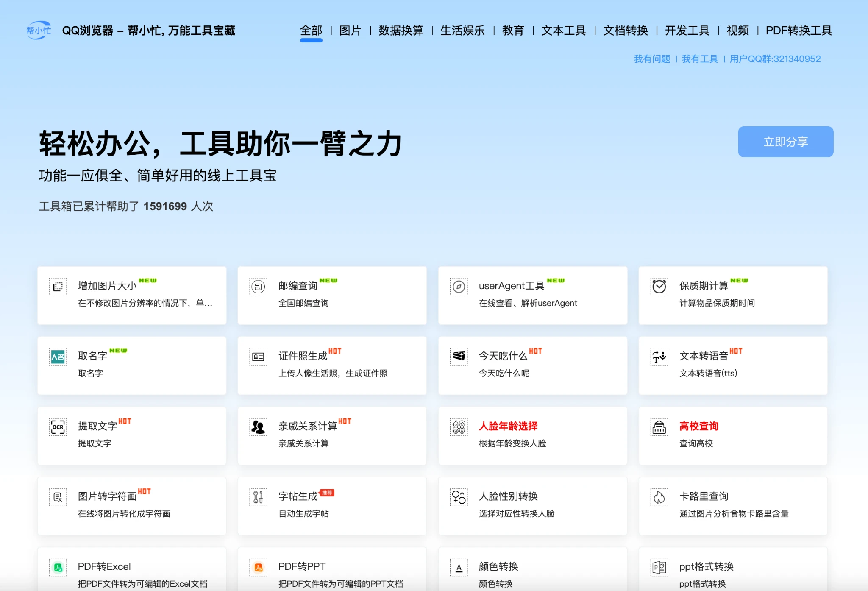Click the userAgent工具 compass icon
This screenshot has height=591, width=868.
tap(459, 287)
